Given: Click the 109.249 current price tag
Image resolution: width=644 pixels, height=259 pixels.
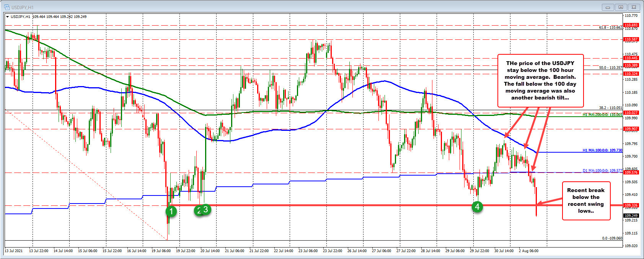Looking at the screenshot, I should (x=631, y=216).
